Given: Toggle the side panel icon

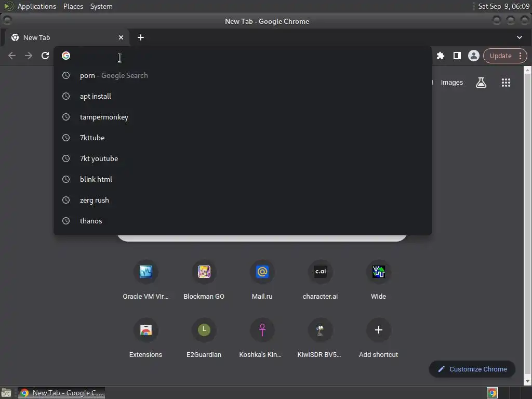Looking at the screenshot, I should click(457, 56).
